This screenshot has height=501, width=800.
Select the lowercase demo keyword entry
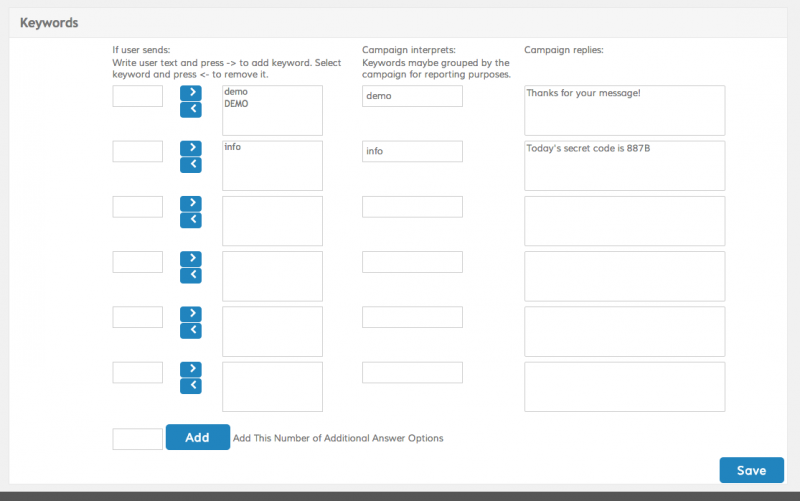pos(236,92)
